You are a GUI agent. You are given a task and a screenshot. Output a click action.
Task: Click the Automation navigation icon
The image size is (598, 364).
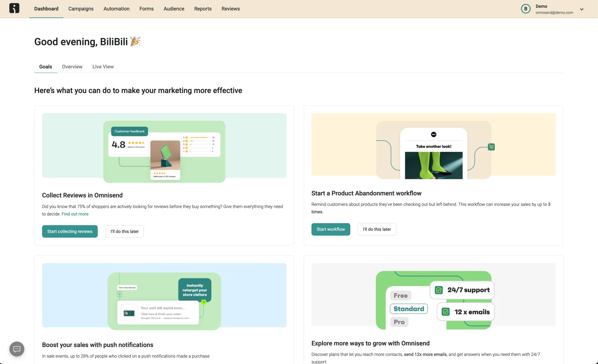click(x=116, y=9)
